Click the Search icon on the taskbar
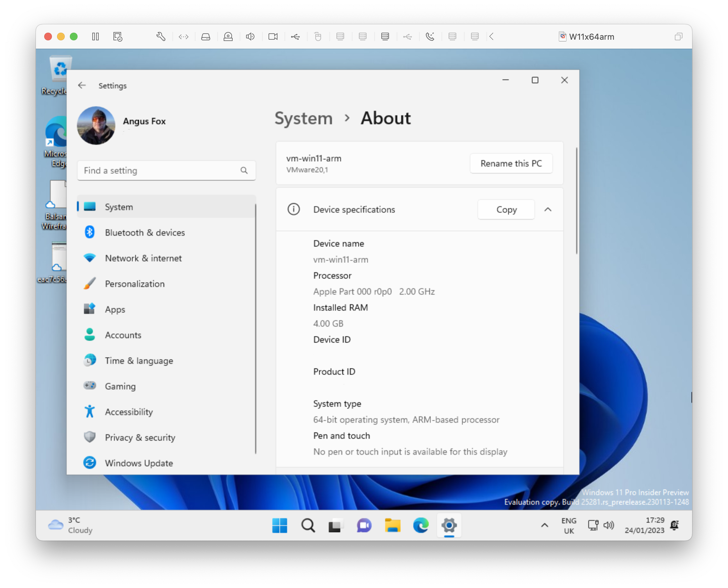 click(x=308, y=525)
